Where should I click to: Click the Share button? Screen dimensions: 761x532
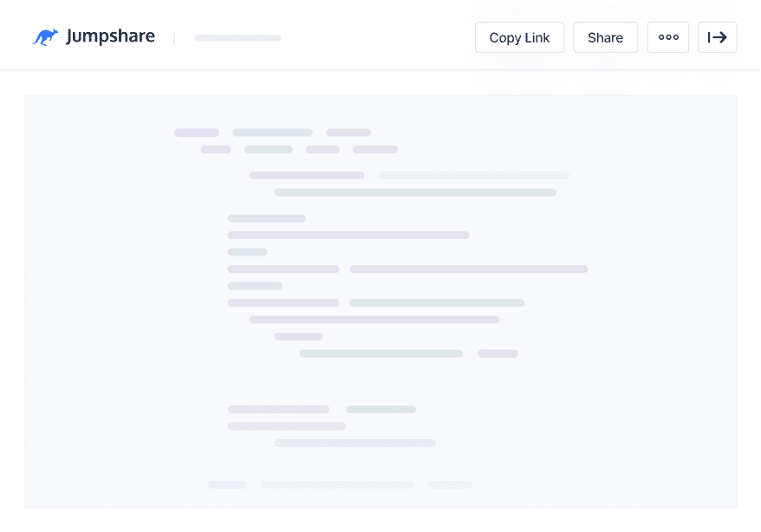point(605,37)
